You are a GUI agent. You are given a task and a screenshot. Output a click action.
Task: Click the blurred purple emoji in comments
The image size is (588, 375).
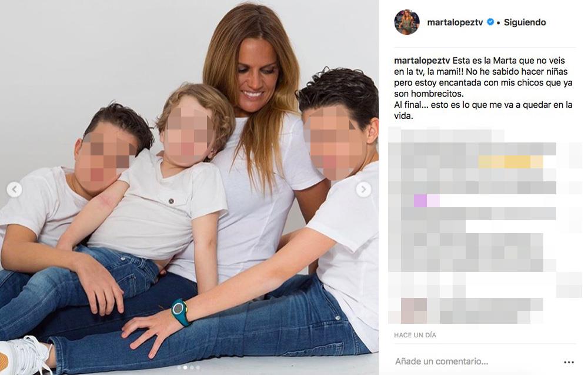point(426,201)
